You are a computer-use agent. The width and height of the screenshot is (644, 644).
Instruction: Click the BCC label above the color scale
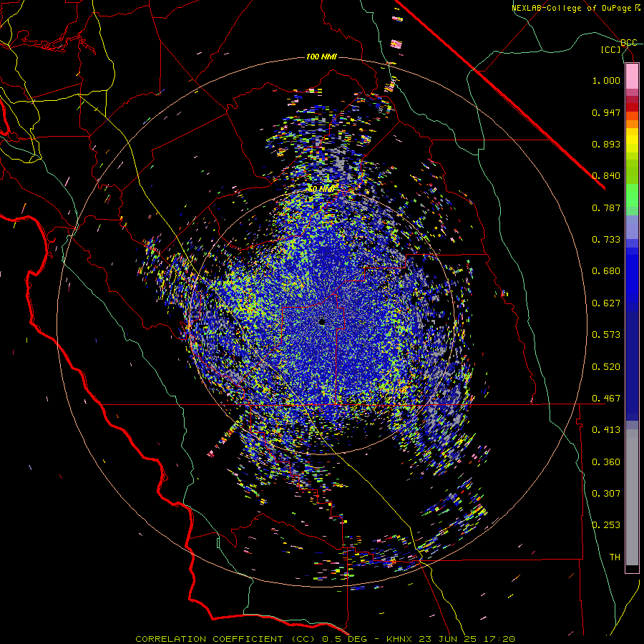pos(629,43)
